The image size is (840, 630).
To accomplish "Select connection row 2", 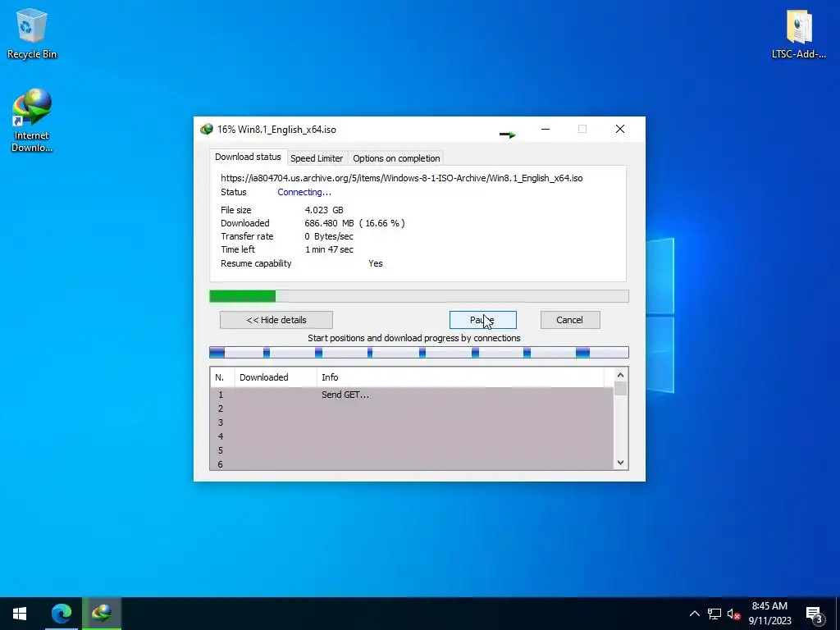I will coord(412,409).
